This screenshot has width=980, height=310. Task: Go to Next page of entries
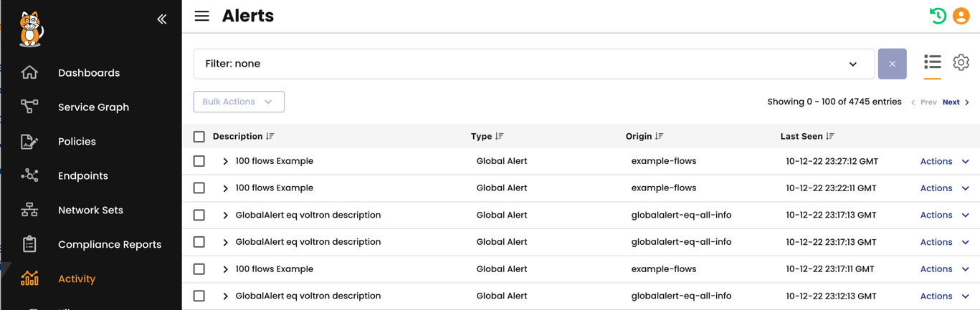(x=955, y=102)
